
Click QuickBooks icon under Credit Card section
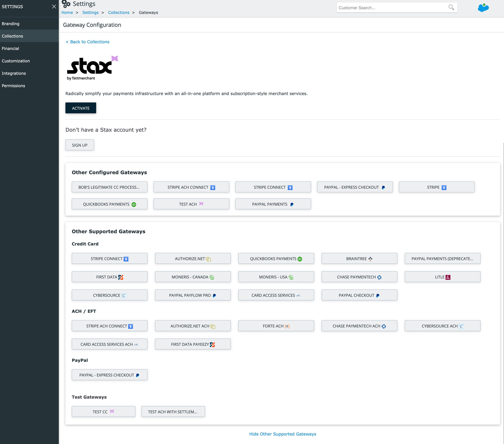click(x=300, y=259)
